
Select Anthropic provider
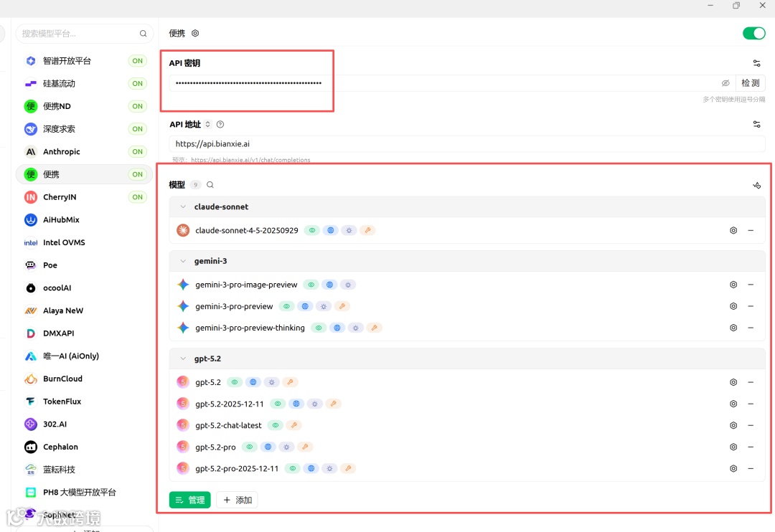(85, 152)
